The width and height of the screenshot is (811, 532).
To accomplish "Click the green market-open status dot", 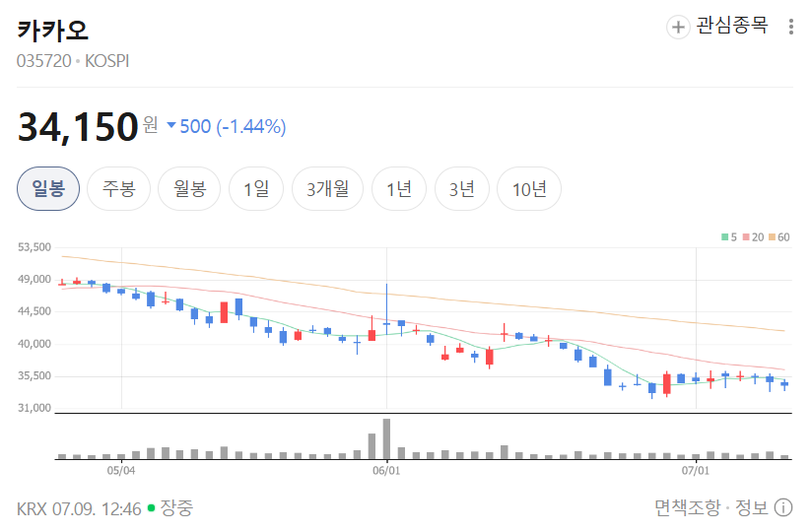I will click(x=151, y=507).
